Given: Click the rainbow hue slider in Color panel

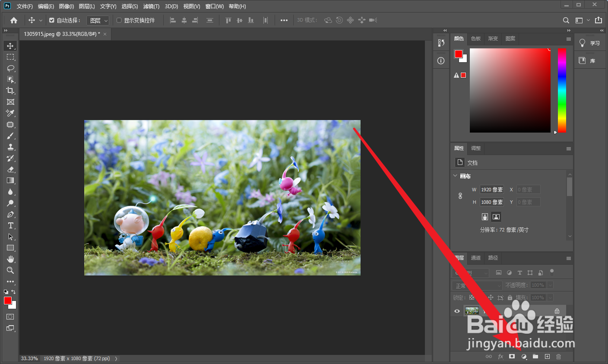Looking at the screenshot, I should [562, 90].
